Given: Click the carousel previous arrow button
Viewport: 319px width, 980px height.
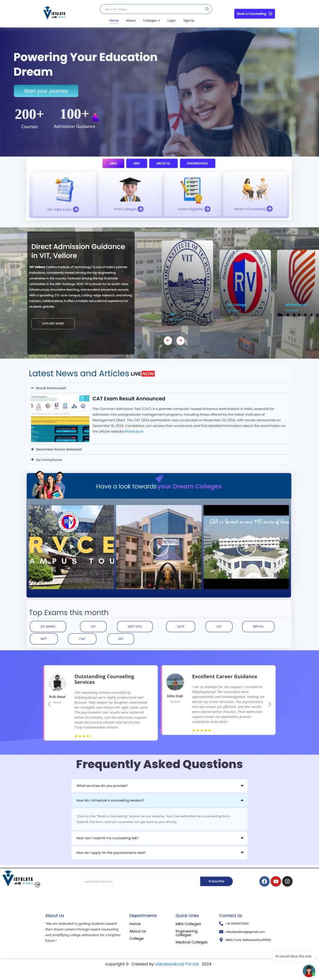Looking at the screenshot, I should pyautogui.click(x=168, y=340).
